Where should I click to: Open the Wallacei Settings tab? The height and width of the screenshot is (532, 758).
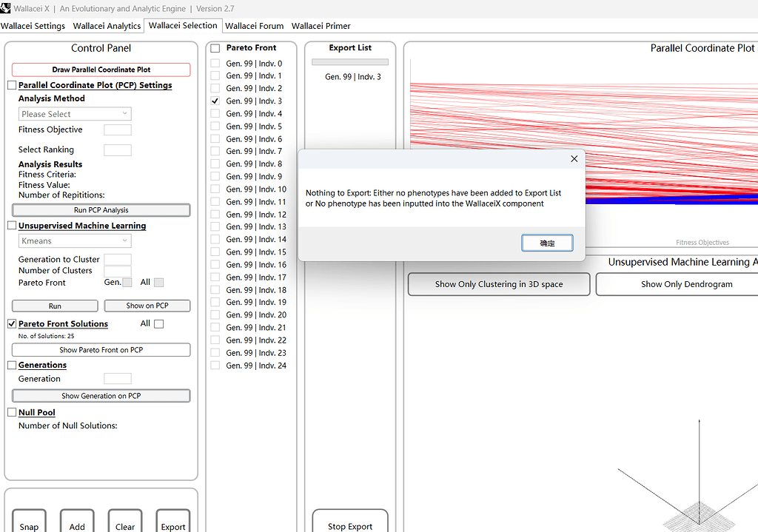tap(33, 26)
